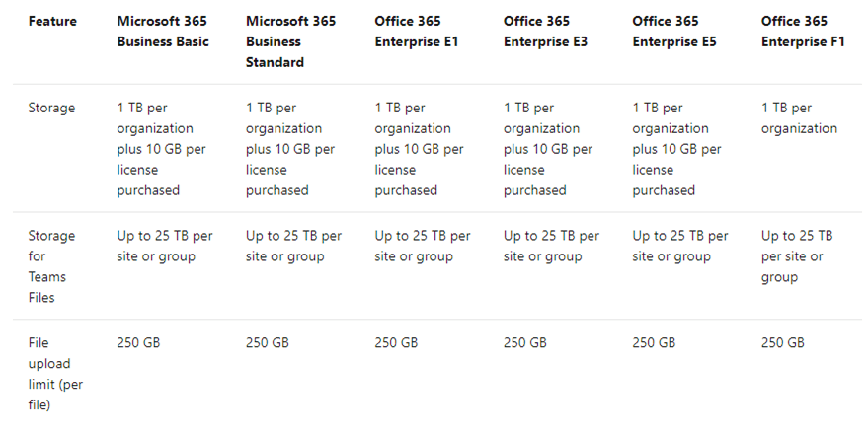
Task: Click the Storage row label
Action: coord(51,108)
